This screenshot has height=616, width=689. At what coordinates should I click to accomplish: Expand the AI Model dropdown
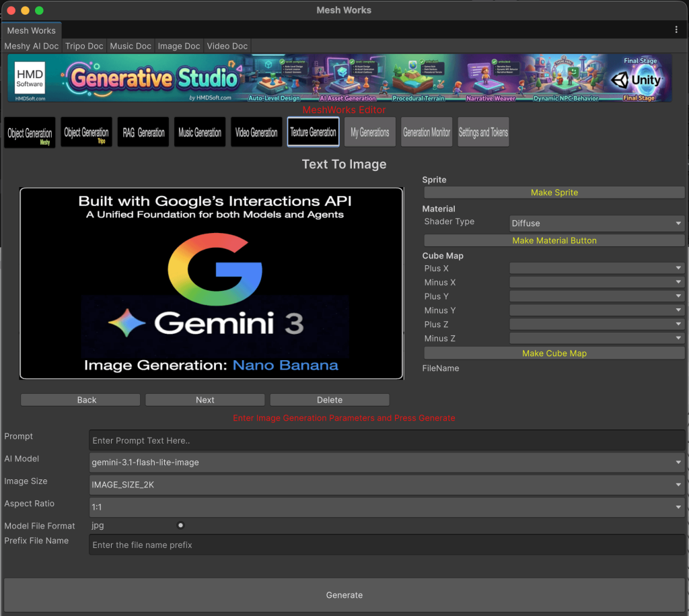click(387, 462)
